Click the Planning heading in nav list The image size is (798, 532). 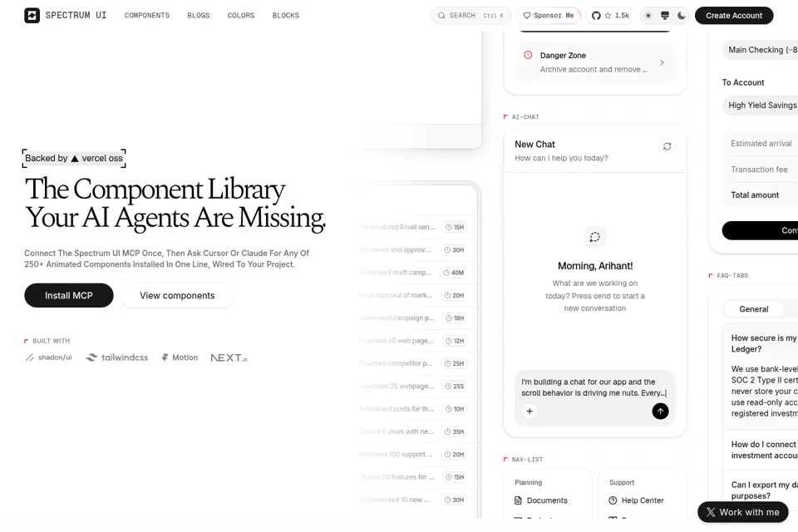coord(529,483)
